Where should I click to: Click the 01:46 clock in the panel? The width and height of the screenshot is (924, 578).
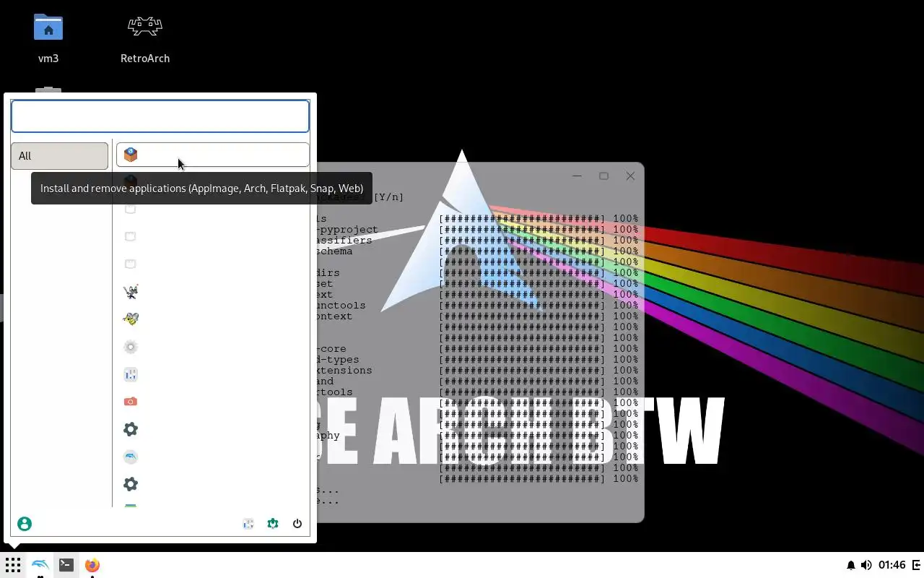click(892, 565)
